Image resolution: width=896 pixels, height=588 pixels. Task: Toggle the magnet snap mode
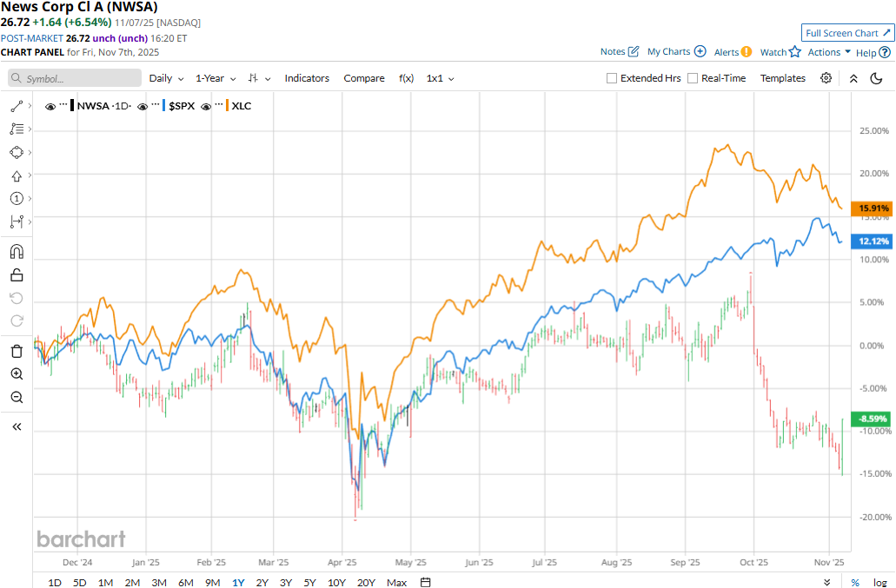pyautogui.click(x=17, y=251)
